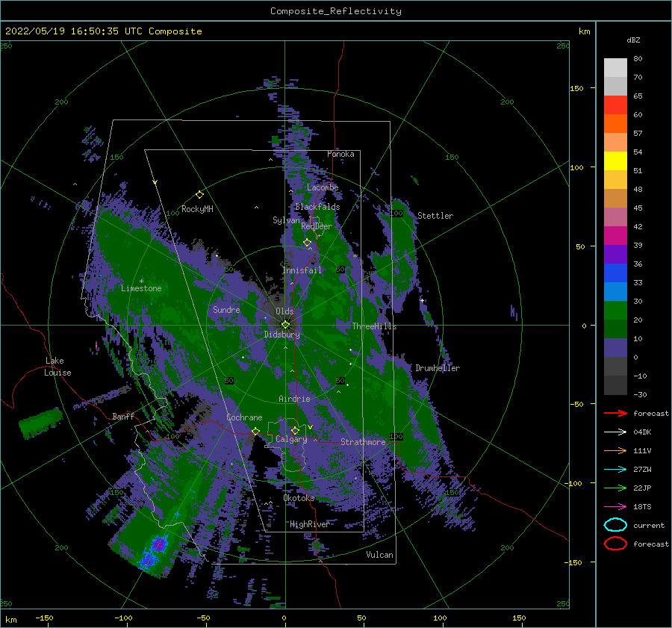Click the Cochrane label
The height and width of the screenshot is (628, 672).
(x=244, y=417)
